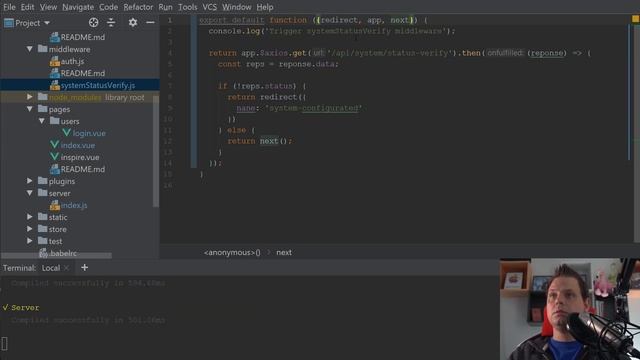Select README.md under middleware folder
Viewport: 640px width, 360px height.
pos(83,73)
